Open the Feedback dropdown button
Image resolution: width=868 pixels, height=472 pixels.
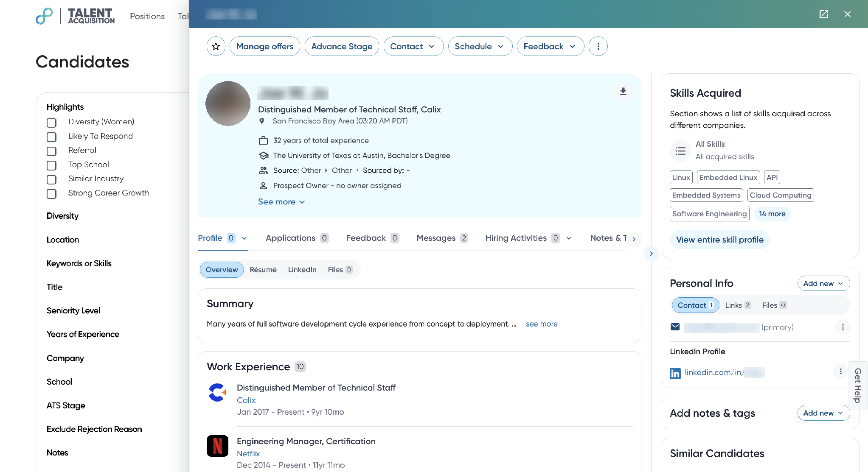coord(551,46)
